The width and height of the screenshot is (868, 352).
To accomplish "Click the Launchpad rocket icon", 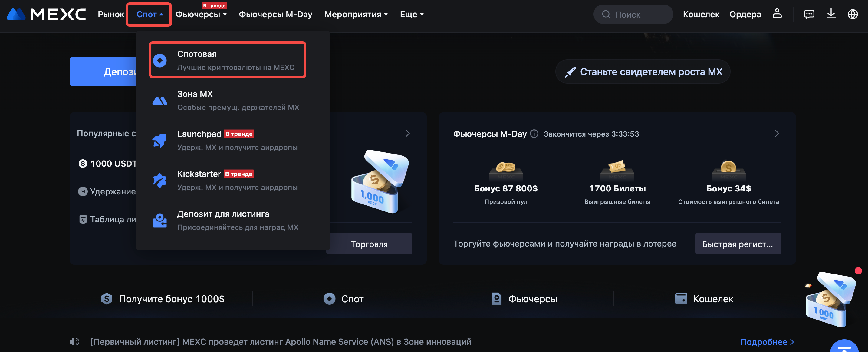I will pos(160,140).
